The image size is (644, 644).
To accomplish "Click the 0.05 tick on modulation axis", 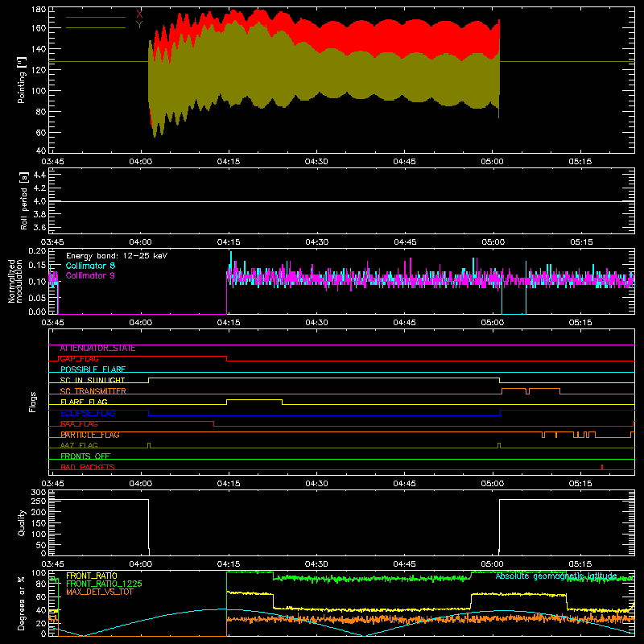I will (37, 297).
